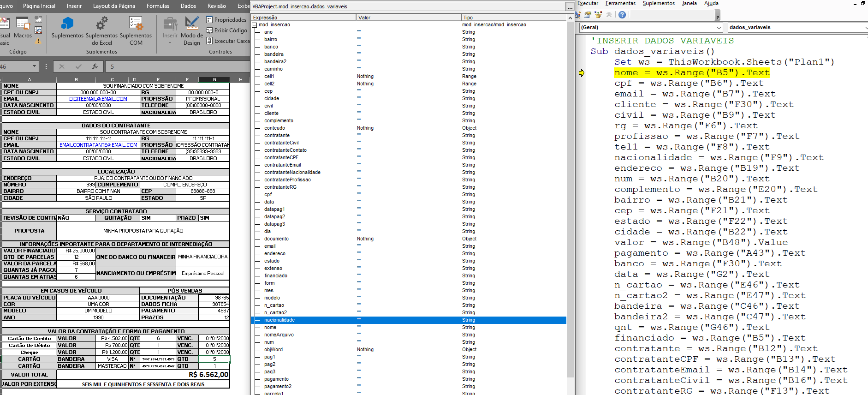
Task: Click the Record Macro icon in Código group
Action: [x=38, y=19]
